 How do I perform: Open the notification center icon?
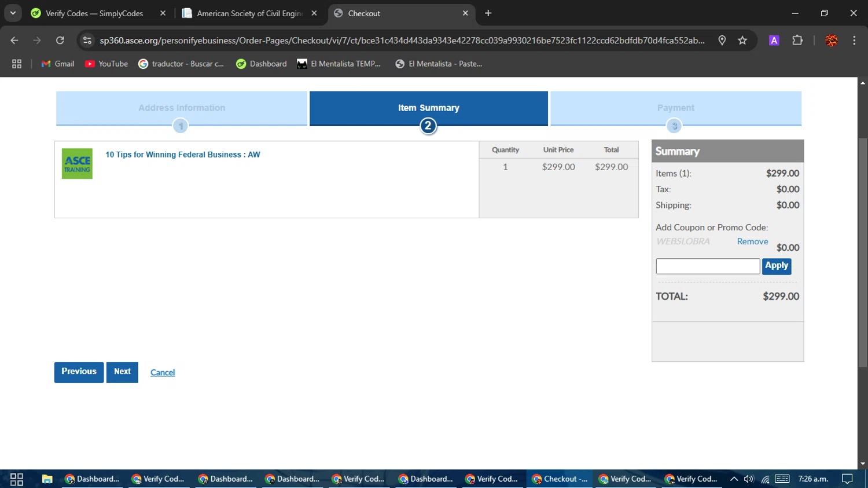click(x=848, y=479)
